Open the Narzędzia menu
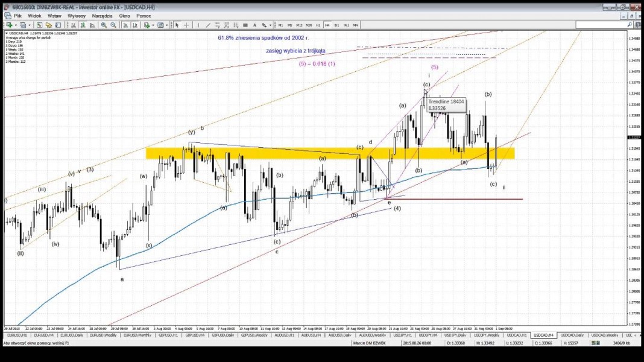 tap(103, 16)
